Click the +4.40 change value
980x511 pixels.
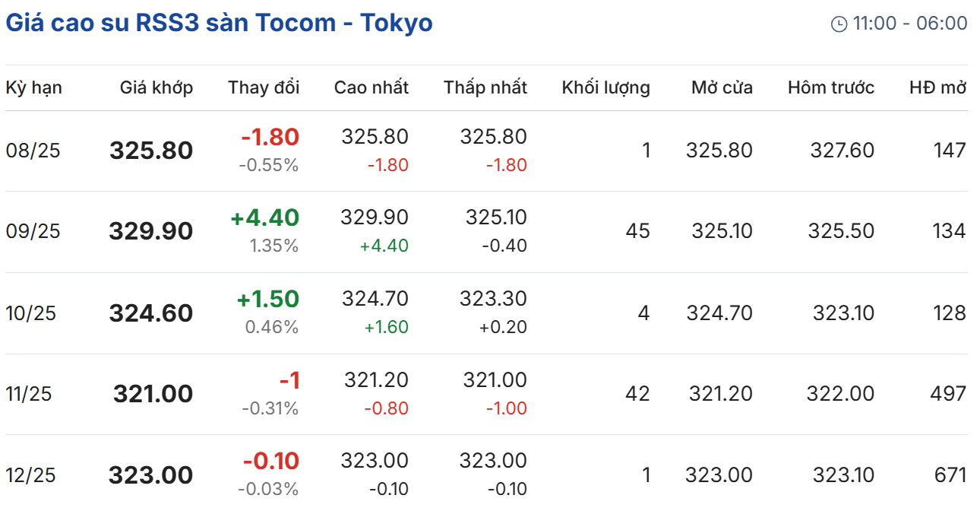pyautogui.click(x=265, y=218)
